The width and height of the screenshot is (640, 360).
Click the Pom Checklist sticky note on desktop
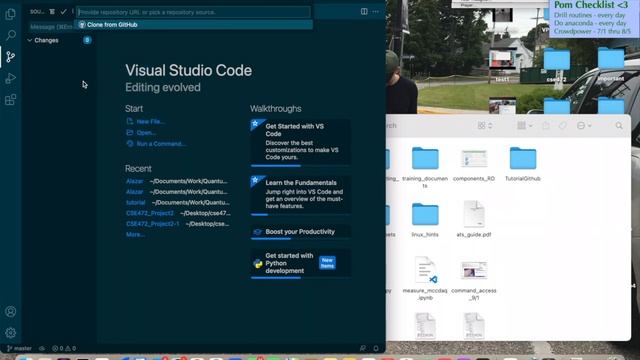click(594, 18)
